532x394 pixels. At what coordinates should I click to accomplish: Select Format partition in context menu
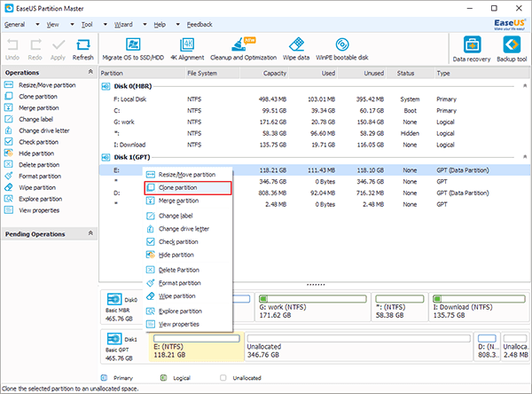pos(188,283)
